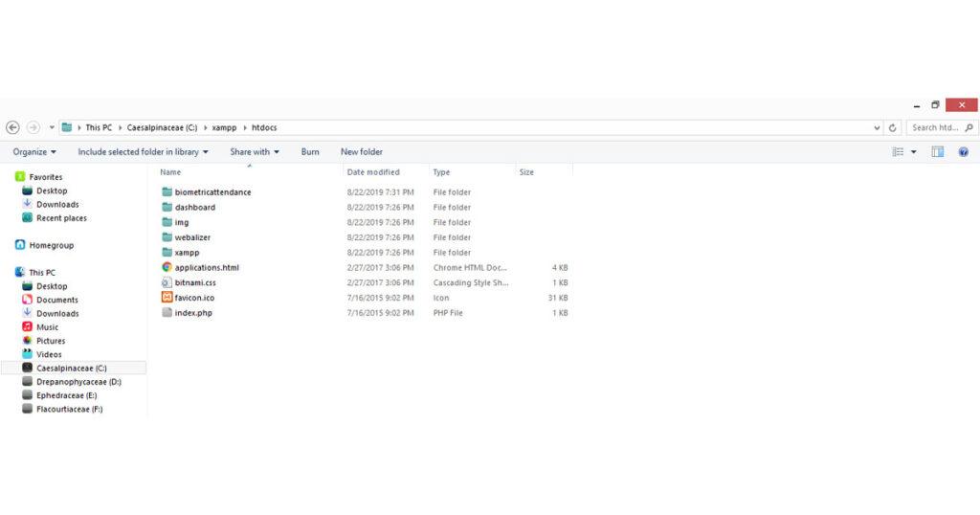Expand the address bar history dropdown
The width and height of the screenshot is (980, 515).
pyautogui.click(x=878, y=127)
